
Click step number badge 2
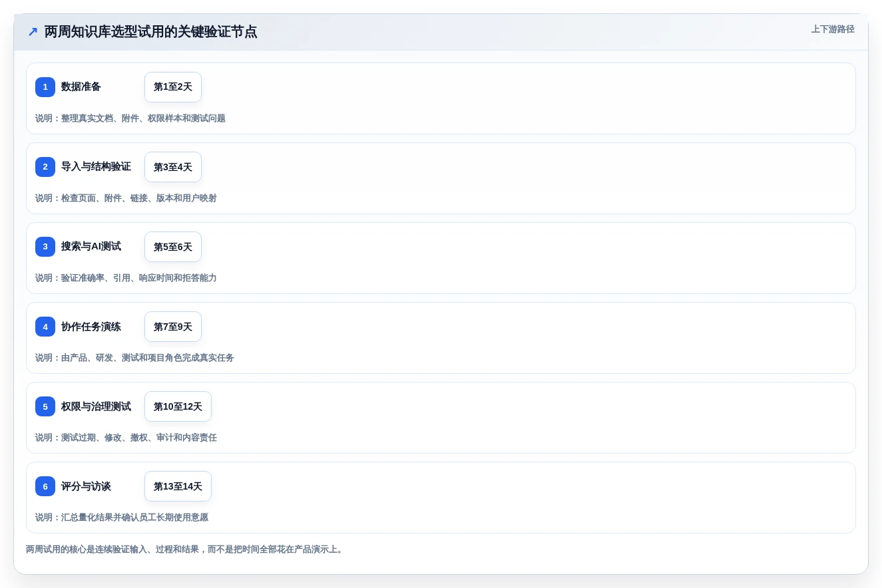pyautogui.click(x=45, y=167)
